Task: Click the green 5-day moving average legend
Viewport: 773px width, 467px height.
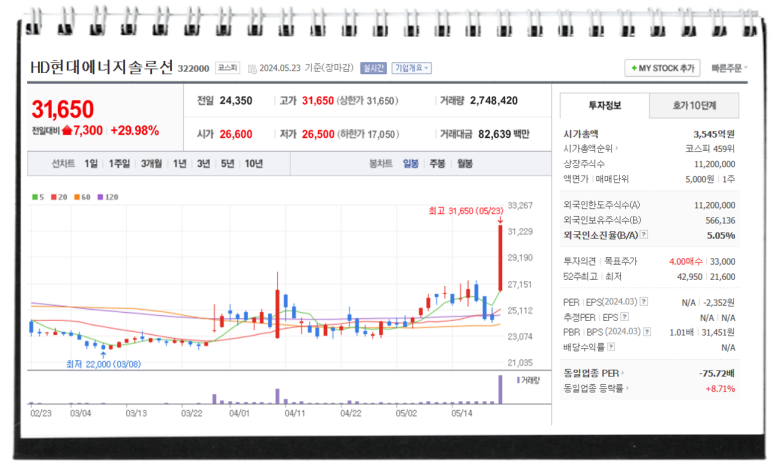Action: (x=38, y=197)
